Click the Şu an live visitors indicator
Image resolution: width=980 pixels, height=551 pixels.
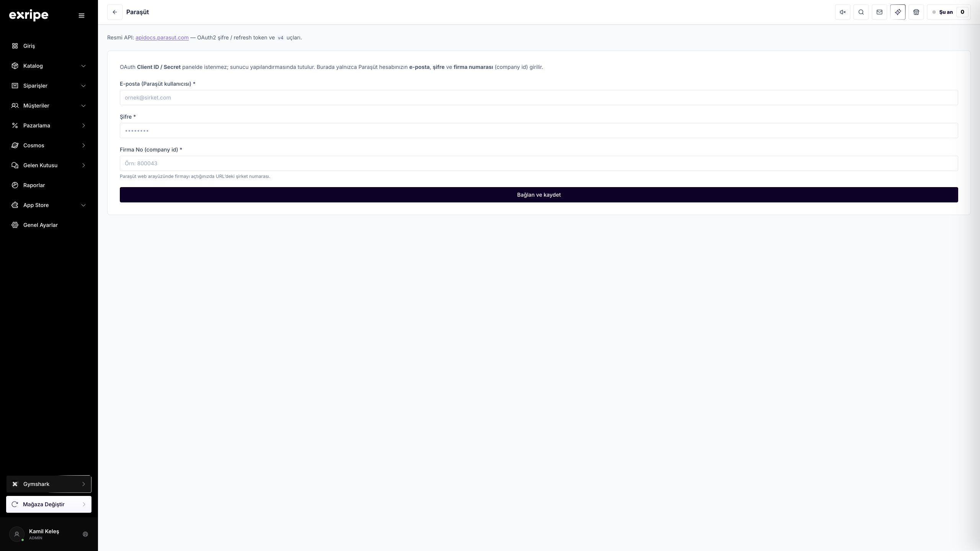pos(949,12)
